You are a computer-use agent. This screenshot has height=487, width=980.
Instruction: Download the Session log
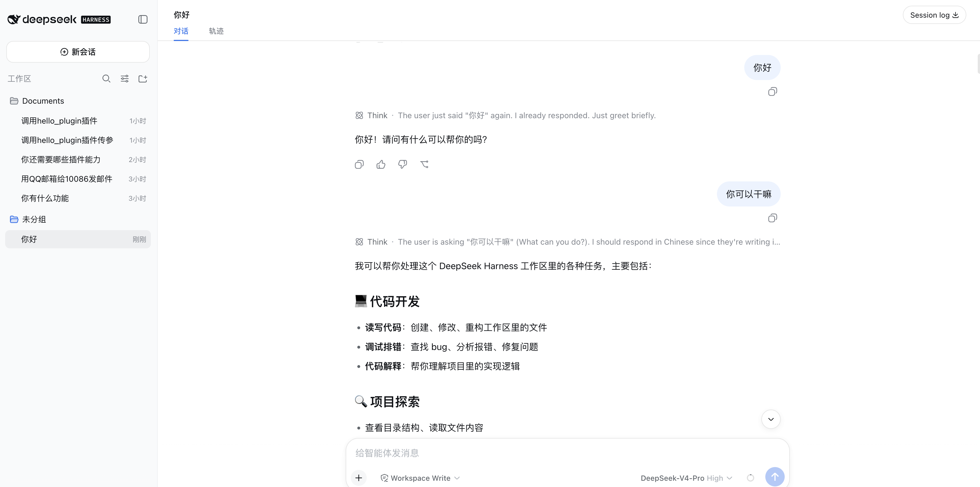click(x=934, y=15)
